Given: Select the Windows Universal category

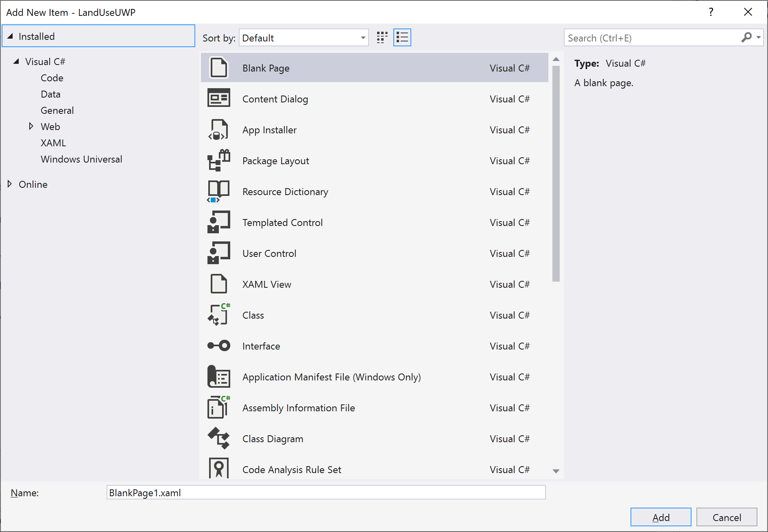Looking at the screenshot, I should [81, 159].
